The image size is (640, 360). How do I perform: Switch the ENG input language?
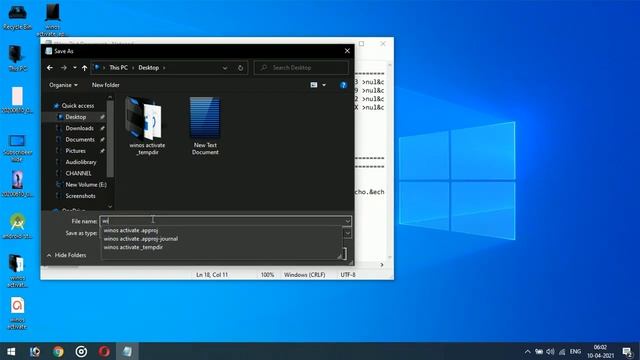coord(575,352)
